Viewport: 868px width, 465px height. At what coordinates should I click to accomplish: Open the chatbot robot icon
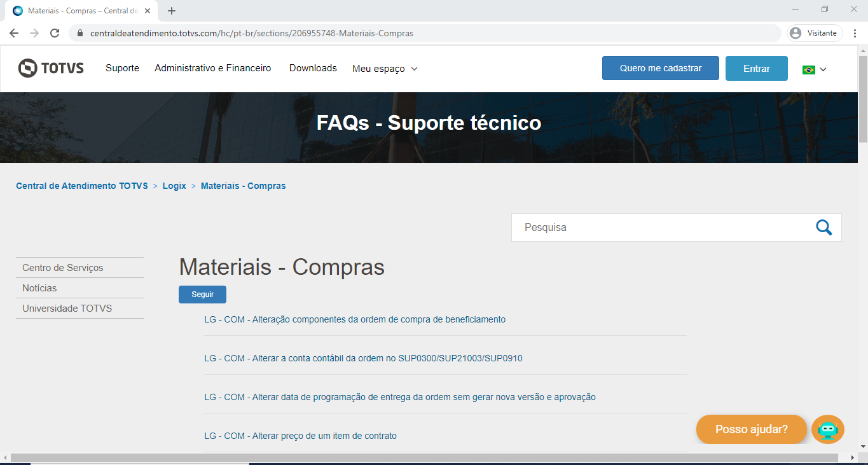(x=828, y=429)
